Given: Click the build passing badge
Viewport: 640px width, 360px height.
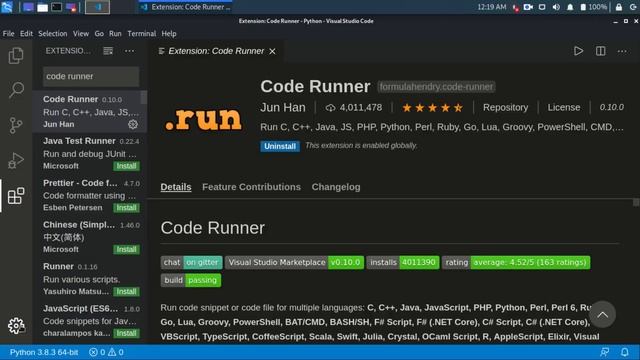Looking at the screenshot, I should pos(191,280).
